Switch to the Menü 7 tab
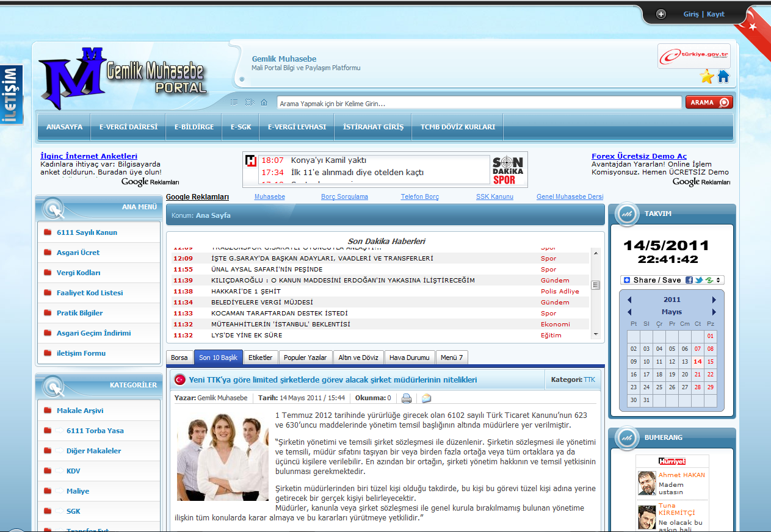The image size is (771, 532). 452,358
